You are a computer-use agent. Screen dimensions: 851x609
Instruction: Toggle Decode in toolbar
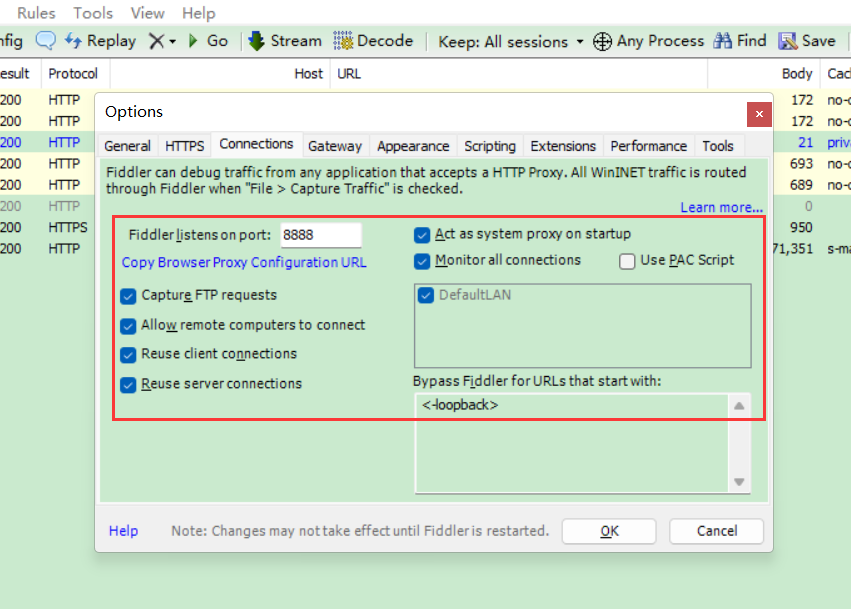[373, 41]
